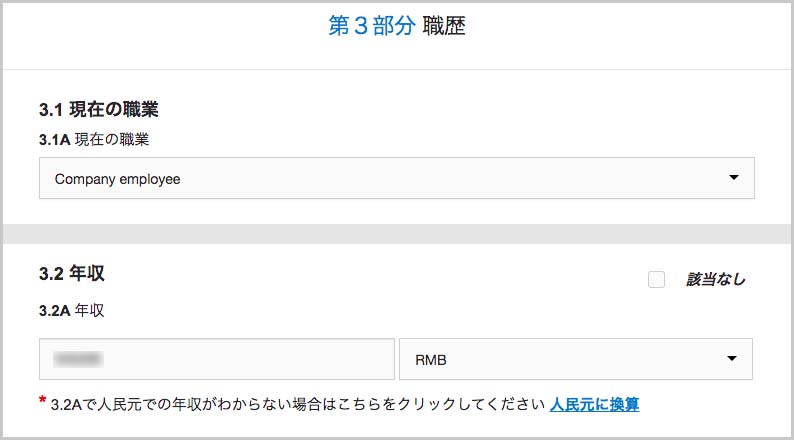Viewport: 794px width, 440px height.
Task: Click the 3.2A 年収 field label
Action: (x=72, y=310)
